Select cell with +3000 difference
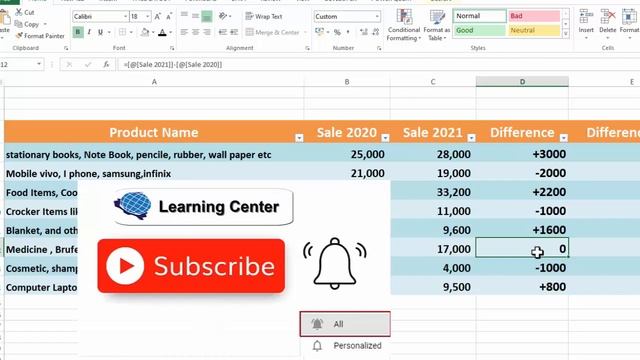 tap(522, 154)
